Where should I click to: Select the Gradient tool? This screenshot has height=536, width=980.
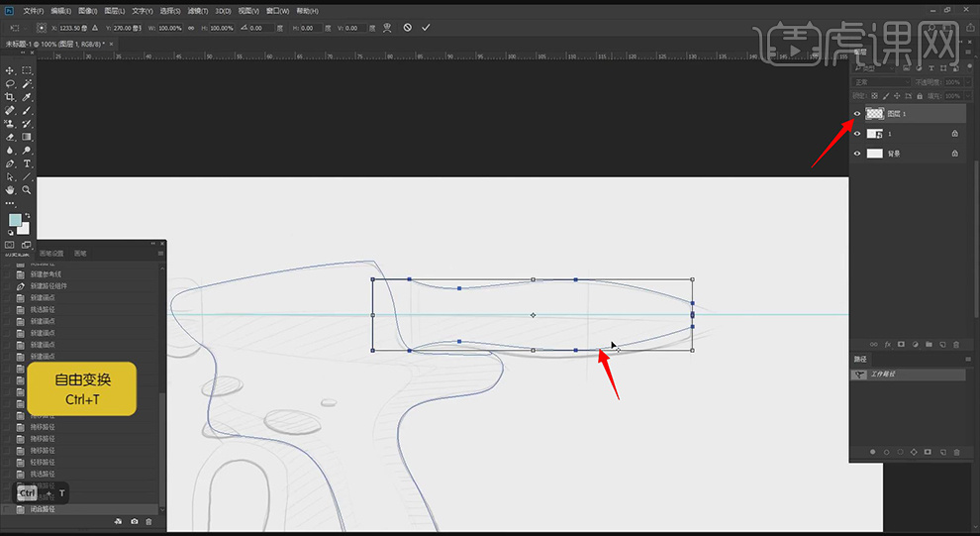pyautogui.click(x=27, y=137)
